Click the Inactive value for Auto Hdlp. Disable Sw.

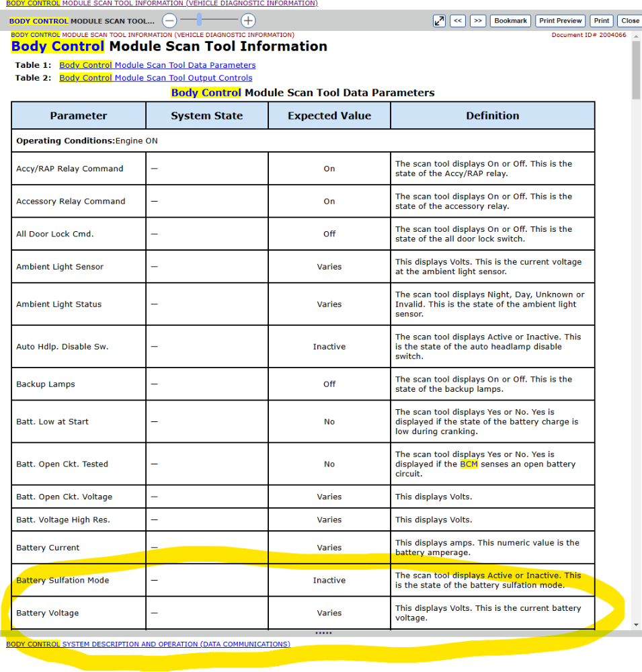point(329,347)
